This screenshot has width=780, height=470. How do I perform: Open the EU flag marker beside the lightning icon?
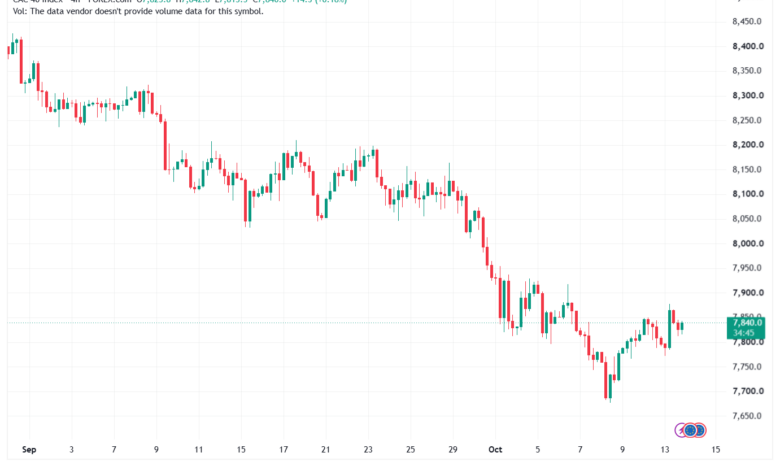pos(690,430)
